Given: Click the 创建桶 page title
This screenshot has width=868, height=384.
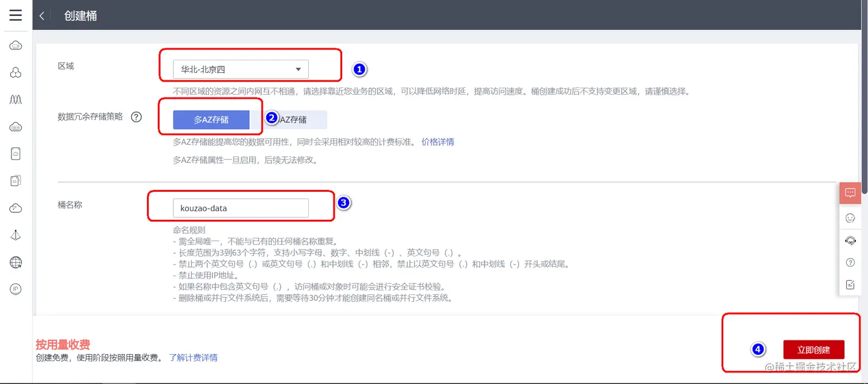Looking at the screenshot, I should click(x=80, y=16).
